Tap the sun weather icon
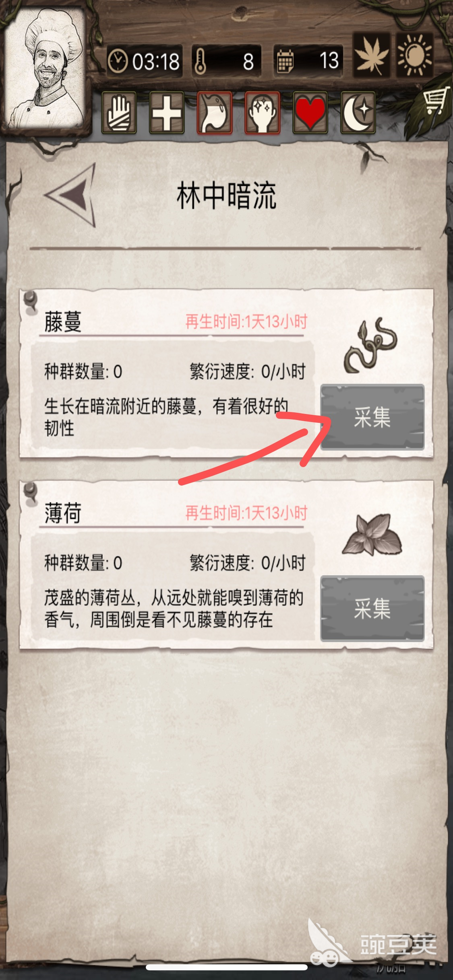 click(x=414, y=55)
